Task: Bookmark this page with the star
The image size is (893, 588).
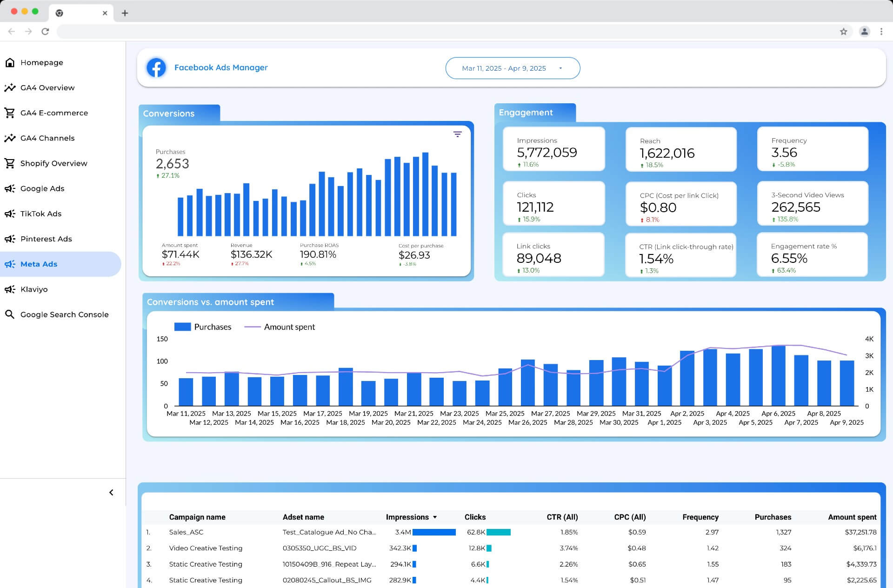Action: (x=843, y=32)
